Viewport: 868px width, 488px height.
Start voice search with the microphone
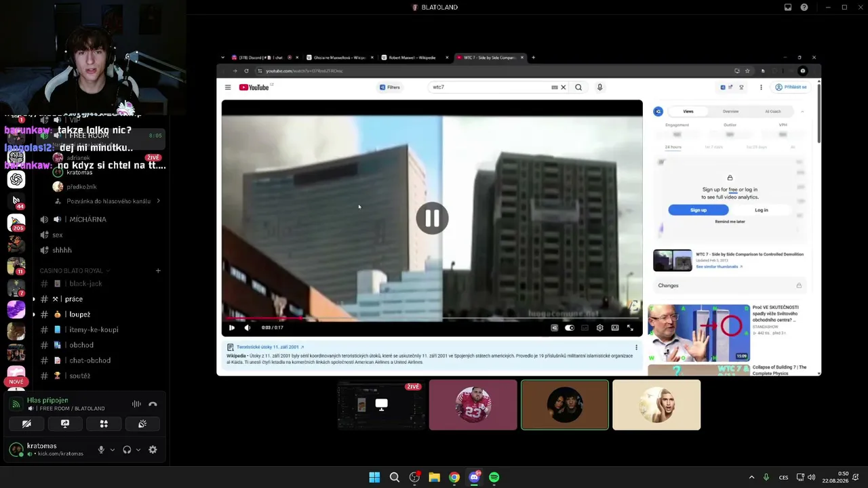599,87
